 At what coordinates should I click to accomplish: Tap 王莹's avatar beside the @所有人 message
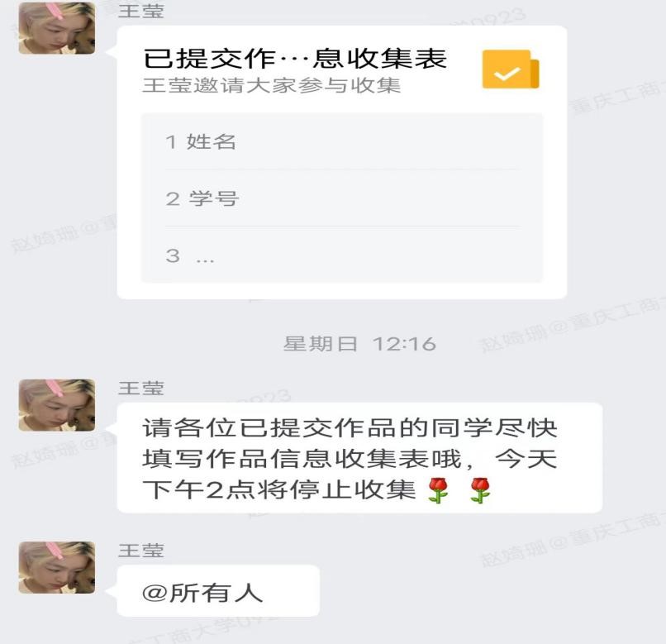(57, 567)
